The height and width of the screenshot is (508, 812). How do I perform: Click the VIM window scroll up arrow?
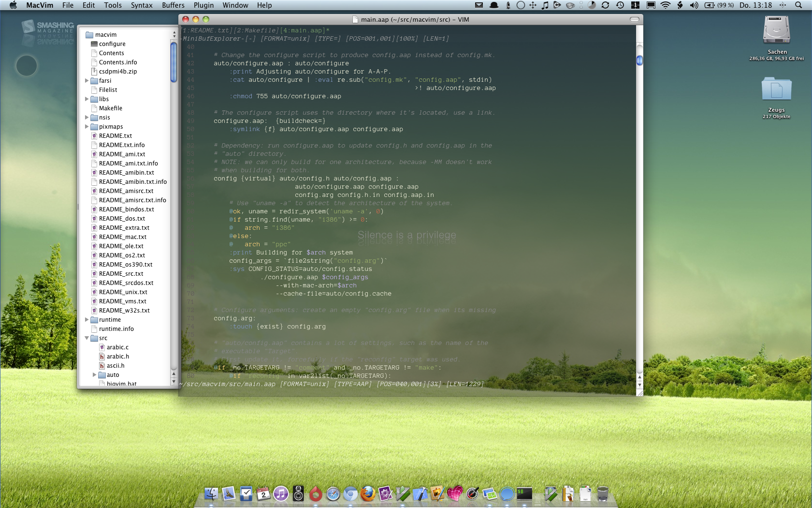pyautogui.click(x=639, y=377)
